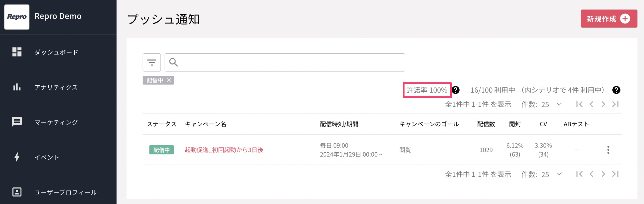644x204 pixels.
Task: Open Event (イベント) lightning icon
Action: coord(17,157)
